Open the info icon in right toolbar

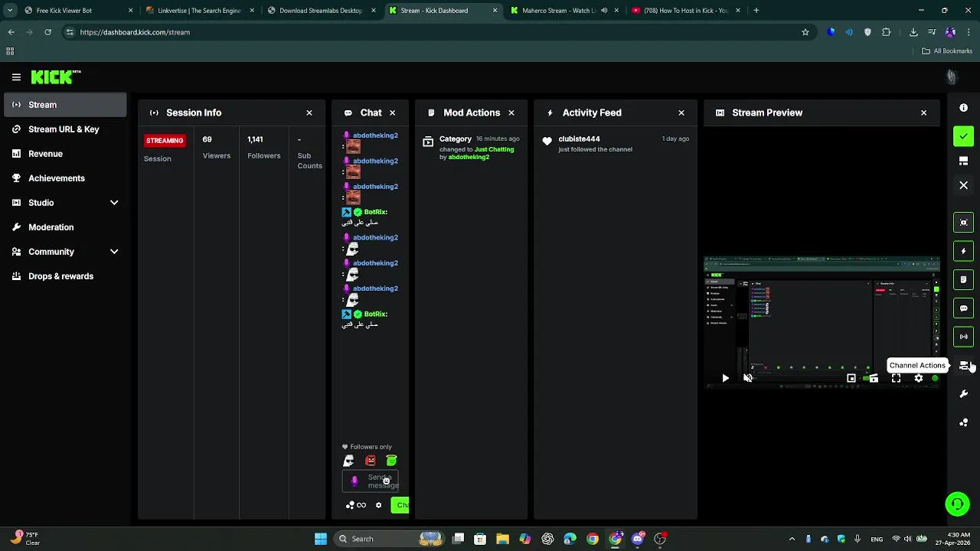(963, 108)
